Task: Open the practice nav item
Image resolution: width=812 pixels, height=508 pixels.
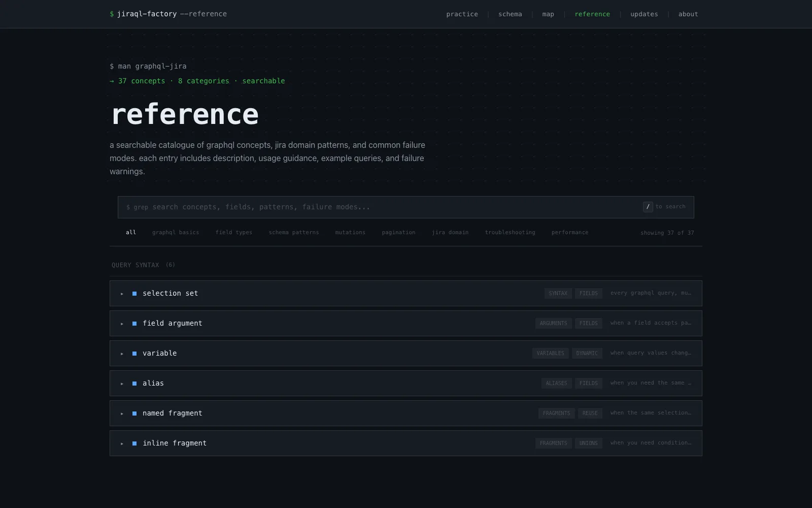Action: point(462,14)
